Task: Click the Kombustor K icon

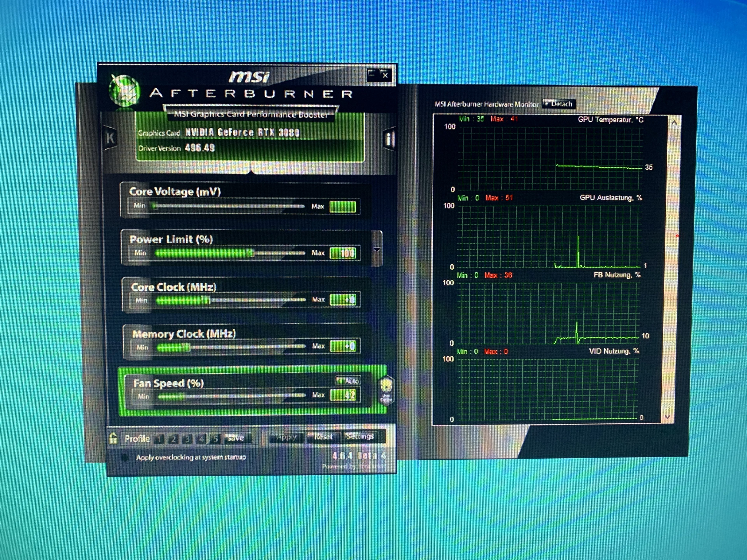Action: pos(110,138)
